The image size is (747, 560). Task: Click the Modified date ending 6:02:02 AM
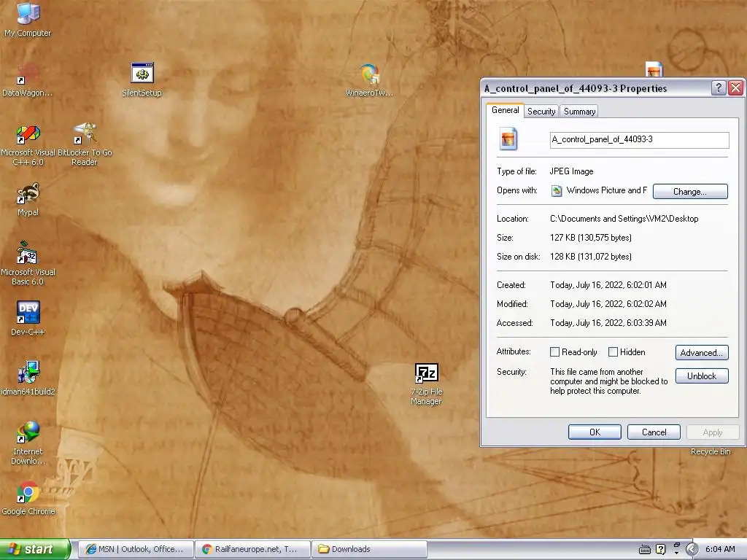click(x=608, y=304)
